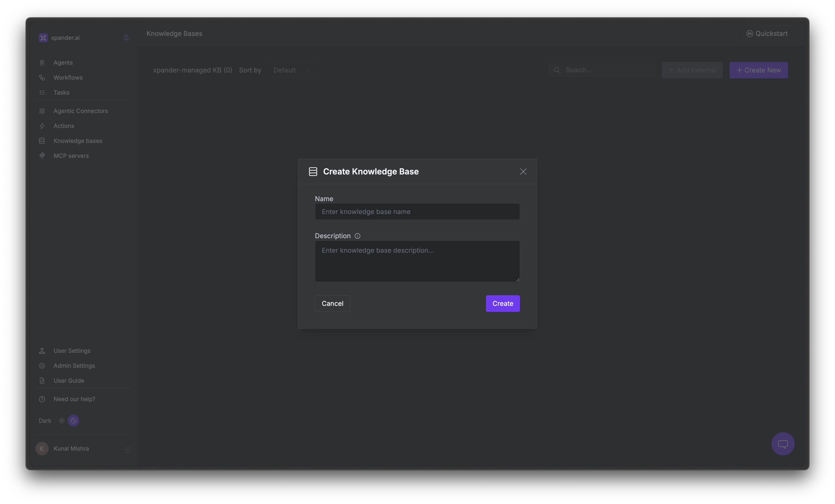The height and width of the screenshot is (504, 835).
Task: Select the xpander-managed KB tab
Action: (x=192, y=70)
